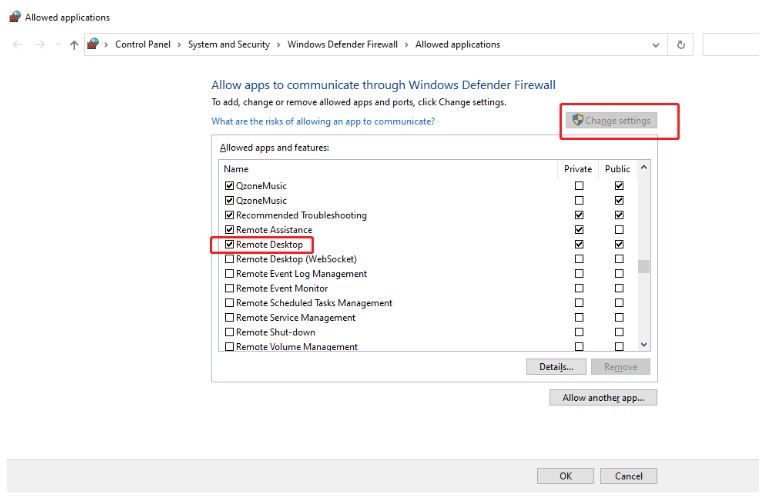
Task: Click the apps list vertical scrollbar thumb
Action: 644,266
